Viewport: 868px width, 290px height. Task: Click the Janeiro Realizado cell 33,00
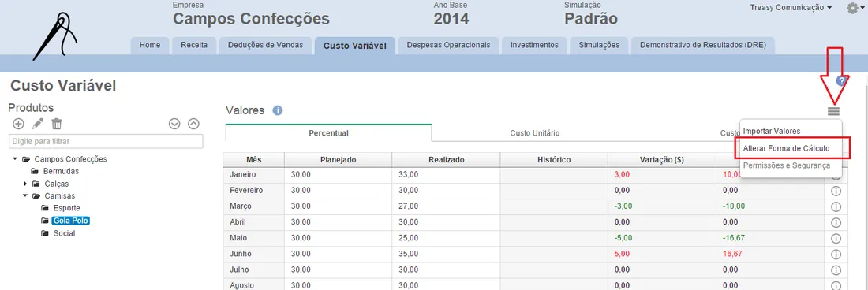446,175
